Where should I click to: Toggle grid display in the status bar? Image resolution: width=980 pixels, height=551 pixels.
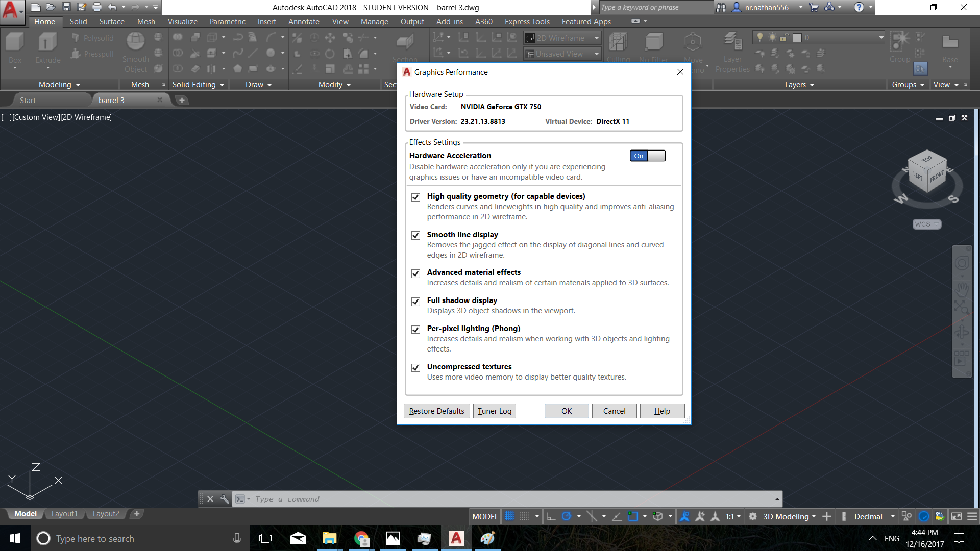tap(509, 516)
